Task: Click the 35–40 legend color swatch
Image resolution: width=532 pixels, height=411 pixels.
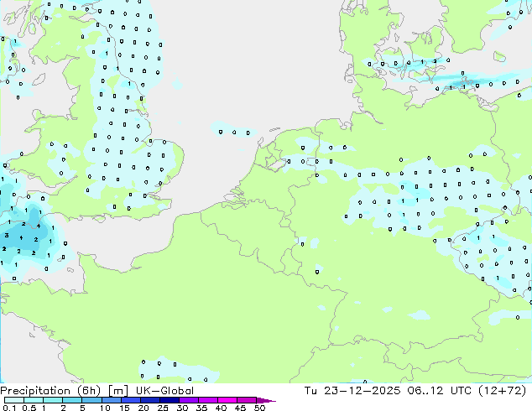Action: click(x=207, y=400)
